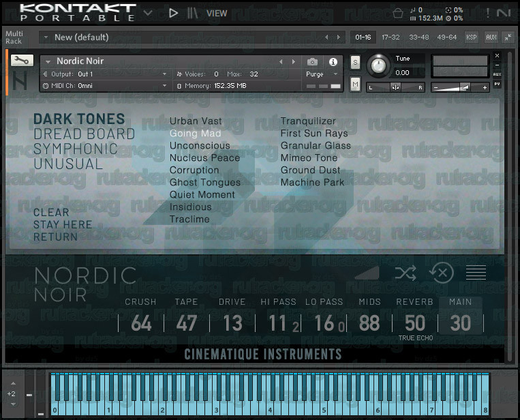Open the Purge dropdown menu

tap(322, 74)
